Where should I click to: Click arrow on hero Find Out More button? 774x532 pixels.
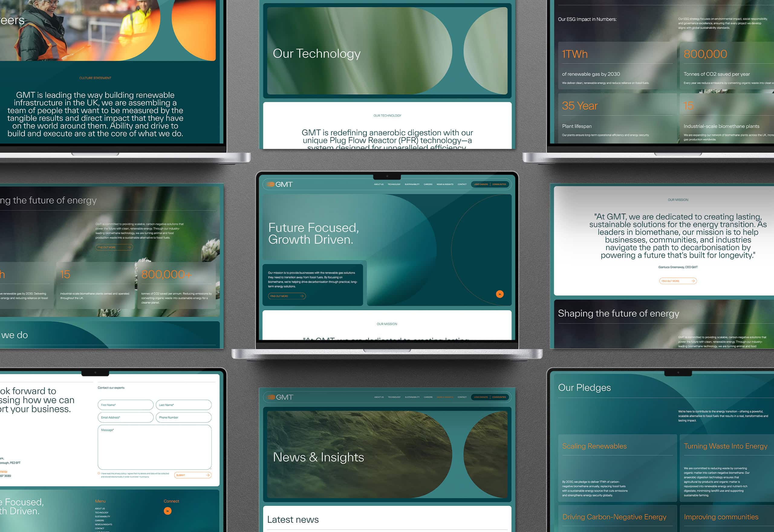pos(302,296)
